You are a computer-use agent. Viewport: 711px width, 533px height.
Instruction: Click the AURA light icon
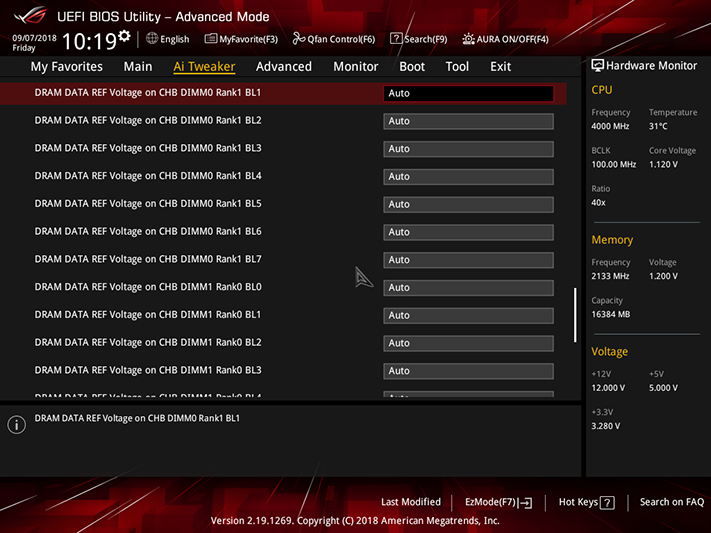(x=468, y=39)
